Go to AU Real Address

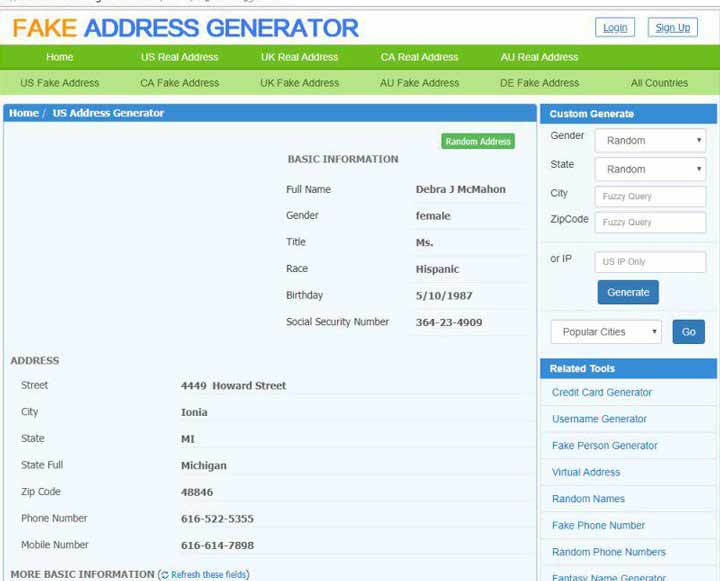coord(539,57)
